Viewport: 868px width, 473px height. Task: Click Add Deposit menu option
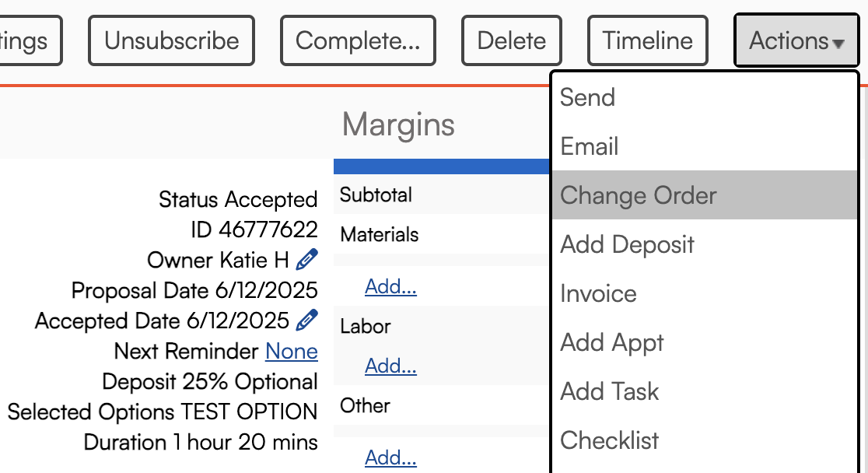coord(627,244)
